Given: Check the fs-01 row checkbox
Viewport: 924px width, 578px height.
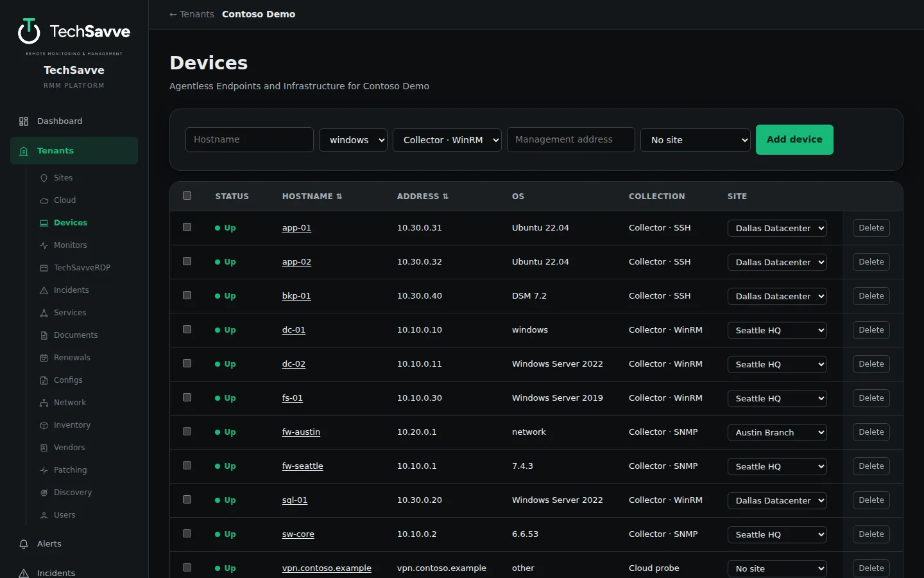Looking at the screenshot, I should tap(187, 398).
